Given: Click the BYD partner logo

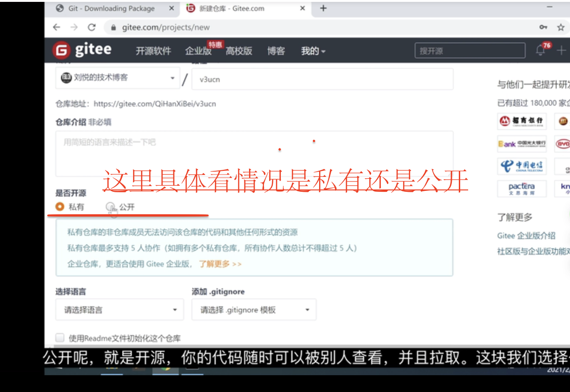Looking at the screenshot, I should tap(563, 144).
